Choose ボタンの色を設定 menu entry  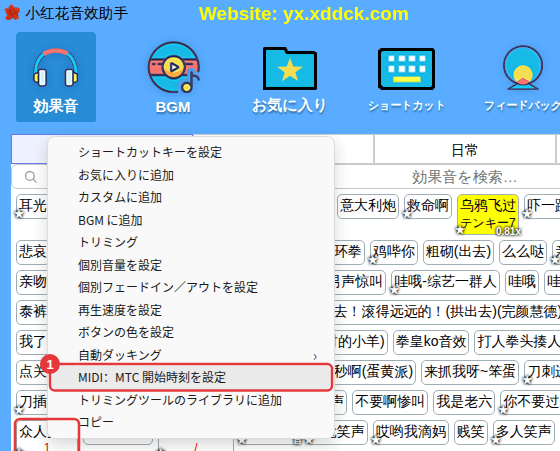pos(191,332)
